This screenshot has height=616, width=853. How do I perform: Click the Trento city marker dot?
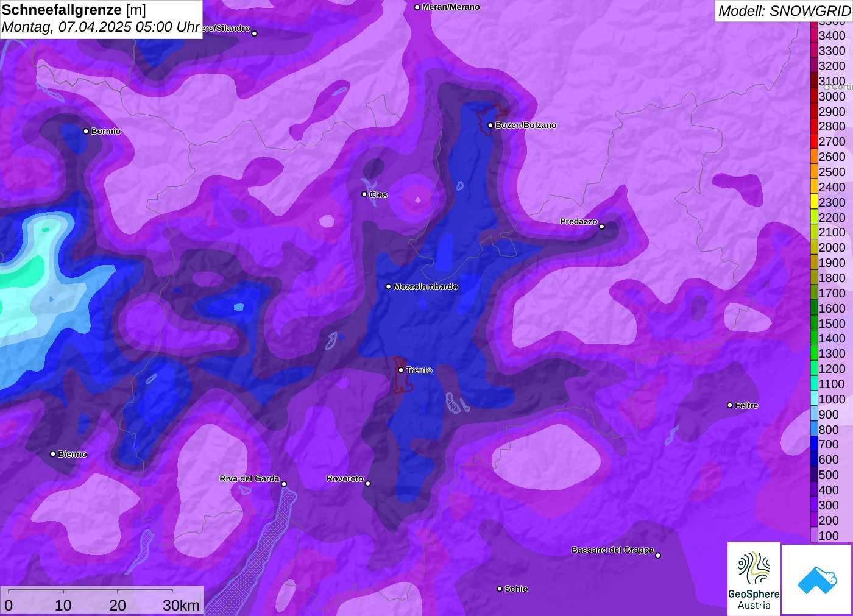tap(401, 370)
